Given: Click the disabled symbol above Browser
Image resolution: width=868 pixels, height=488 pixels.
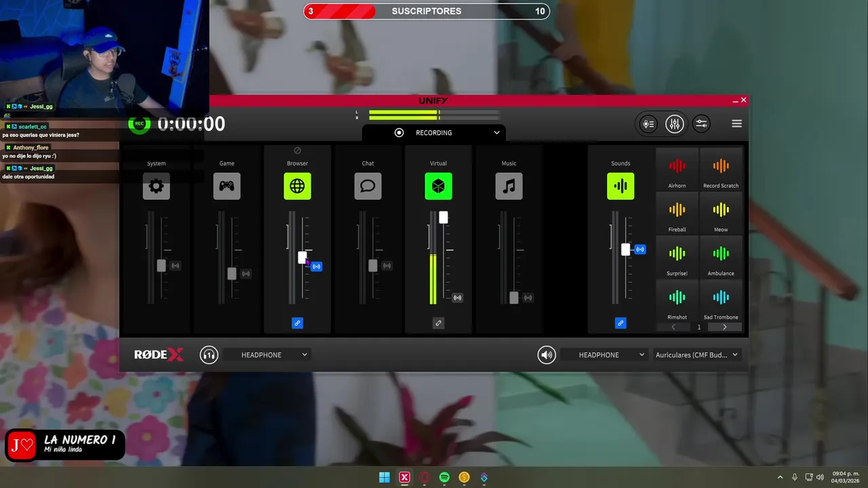Looking at the screenshot, I should 297,150.
